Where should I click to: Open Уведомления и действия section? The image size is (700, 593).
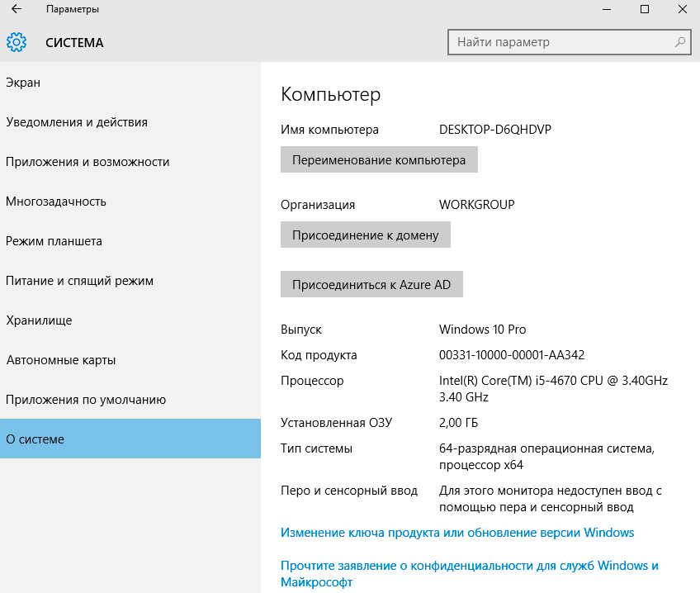pyautogui.click(x=77, y=122)
